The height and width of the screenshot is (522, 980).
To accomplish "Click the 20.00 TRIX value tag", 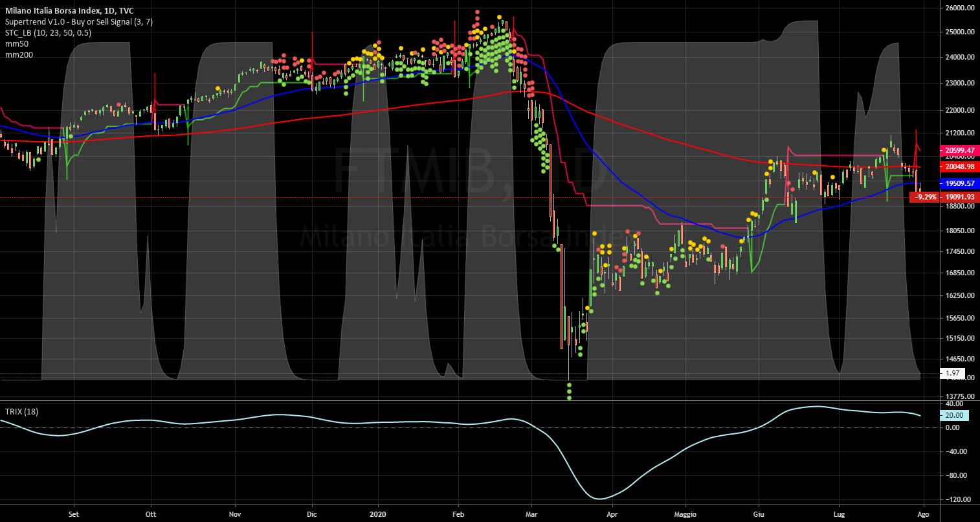I will 955,415.
